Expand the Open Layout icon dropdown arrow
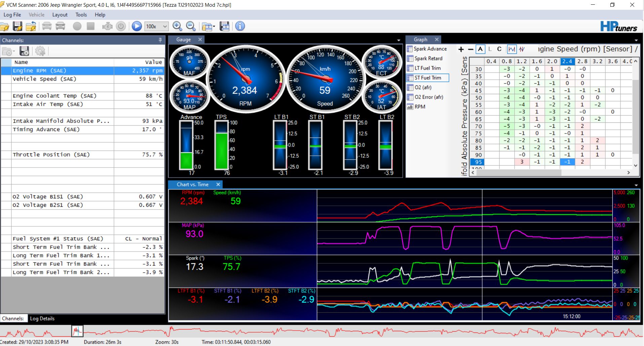Screen dimensions: 644x346 214,27
